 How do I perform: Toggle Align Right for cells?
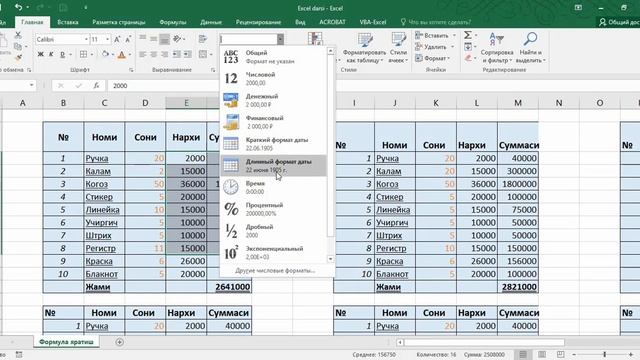click(164, 54)
